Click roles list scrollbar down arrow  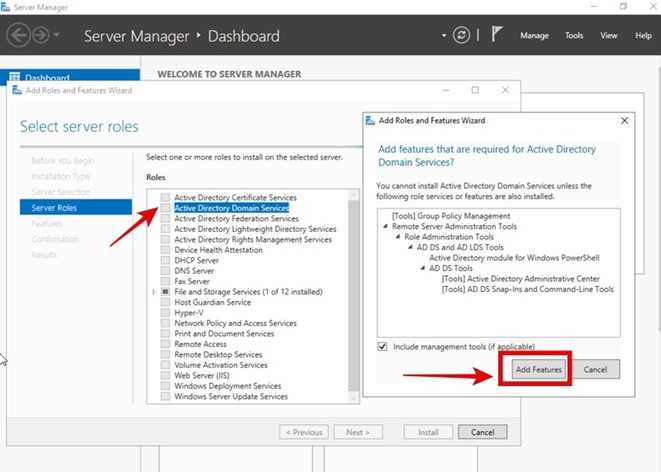pos(354,398)
